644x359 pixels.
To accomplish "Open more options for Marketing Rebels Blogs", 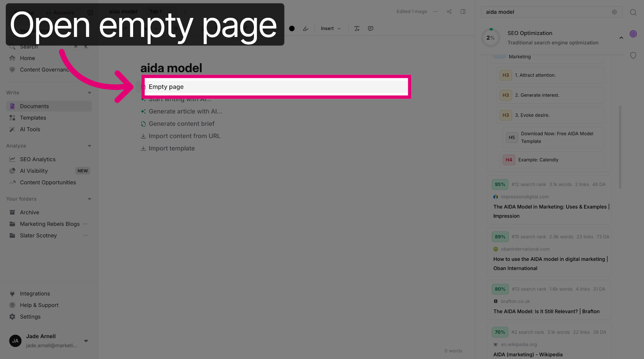I will tap(85, 224).
